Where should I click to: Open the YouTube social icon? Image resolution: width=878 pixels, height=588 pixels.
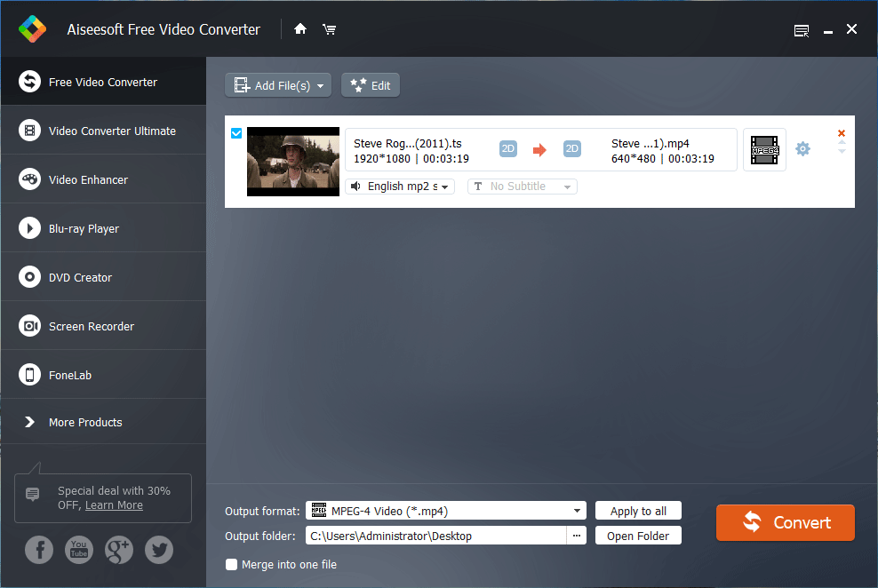(x=79, y=551)
